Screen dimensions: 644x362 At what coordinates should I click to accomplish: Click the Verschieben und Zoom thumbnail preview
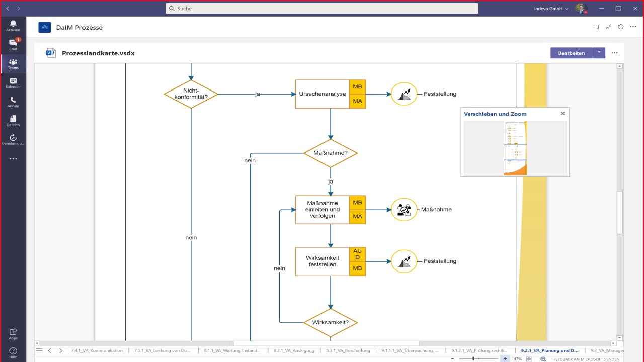click(515, 148)
